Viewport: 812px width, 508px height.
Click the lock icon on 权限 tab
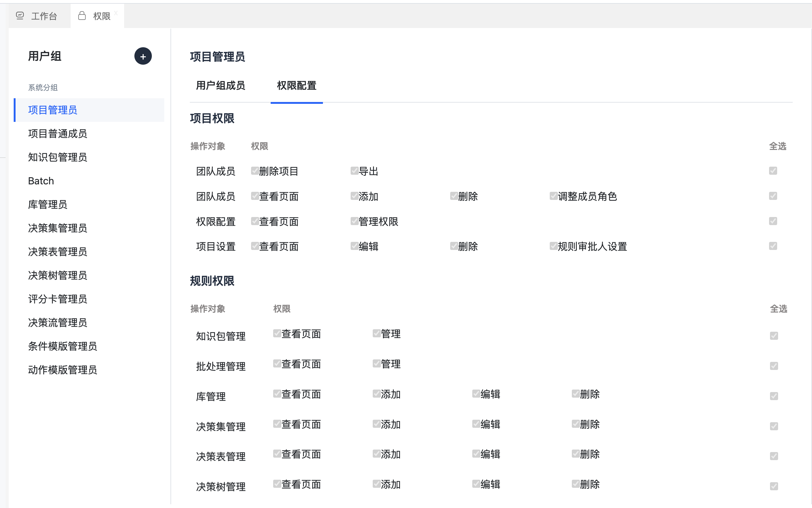click(x=82, y=16)
